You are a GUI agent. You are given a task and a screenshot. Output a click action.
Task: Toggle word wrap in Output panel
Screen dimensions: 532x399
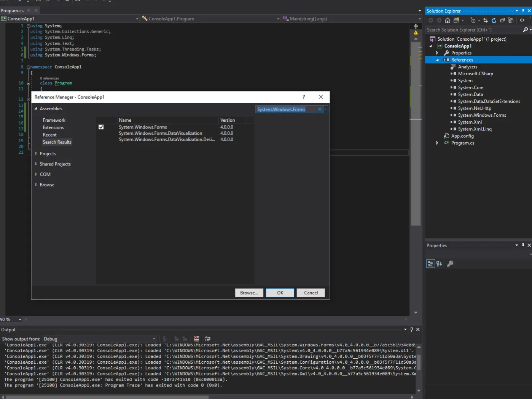point(207,339)
